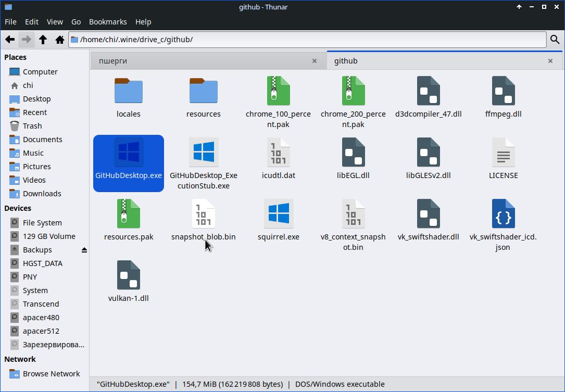The width and height of the screenshot is (565, 392).
Task: Open the Bookmarks menu
Action: pos(108,22)
